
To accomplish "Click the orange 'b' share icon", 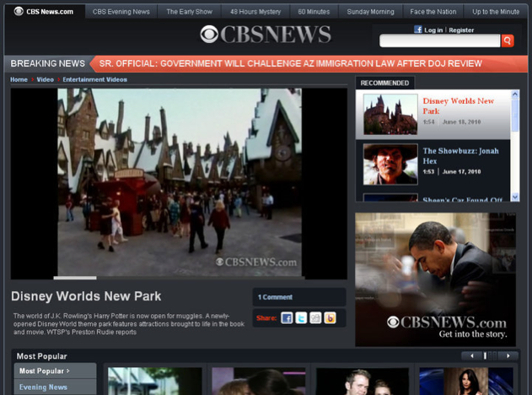I will click(330, 318).
